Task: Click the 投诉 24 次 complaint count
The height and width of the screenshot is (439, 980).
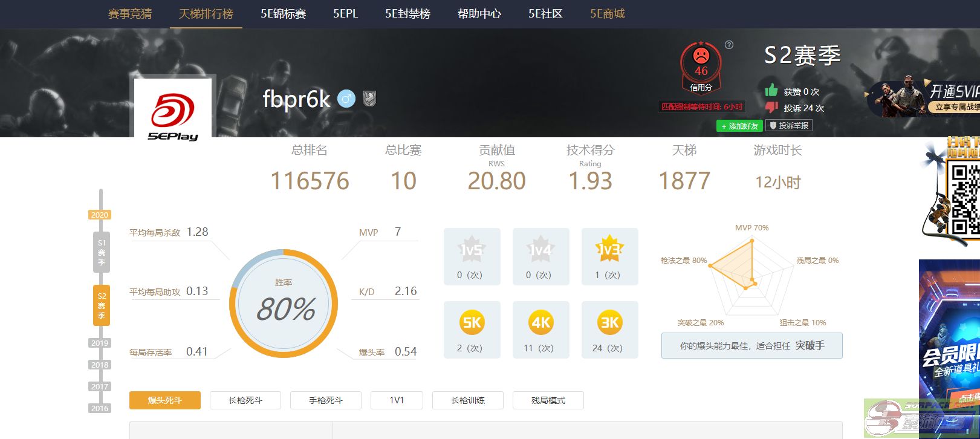Action: point(804,108)
